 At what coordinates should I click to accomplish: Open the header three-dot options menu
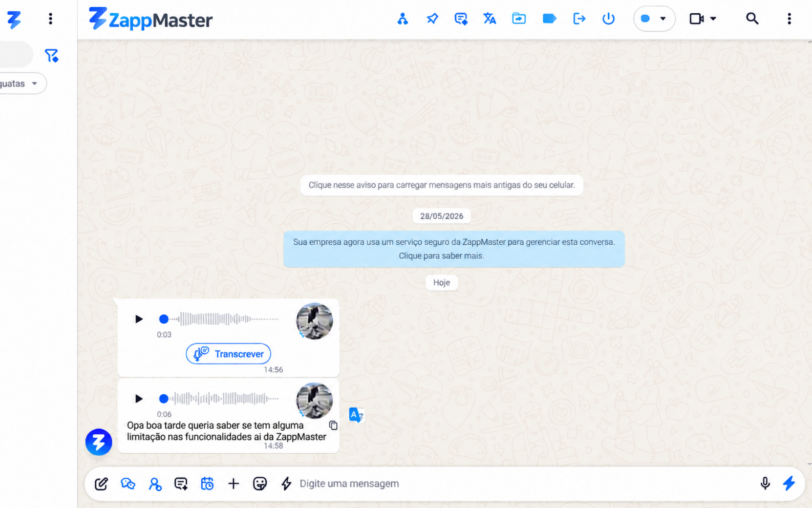coord(789,19)
